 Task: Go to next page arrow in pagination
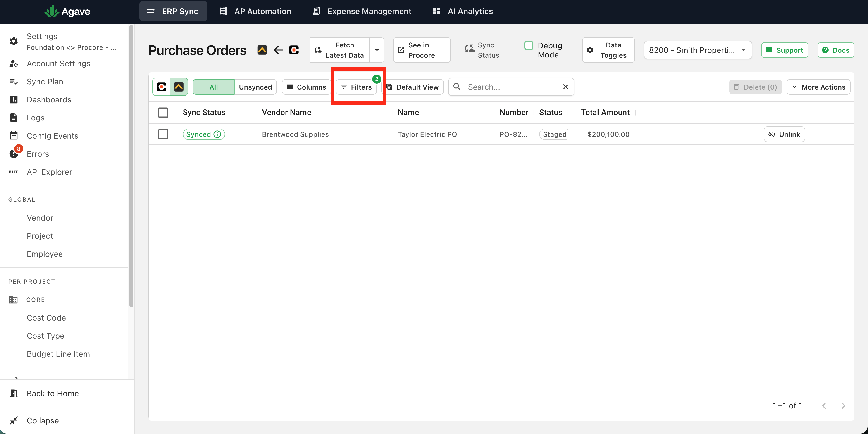(843, 406)
